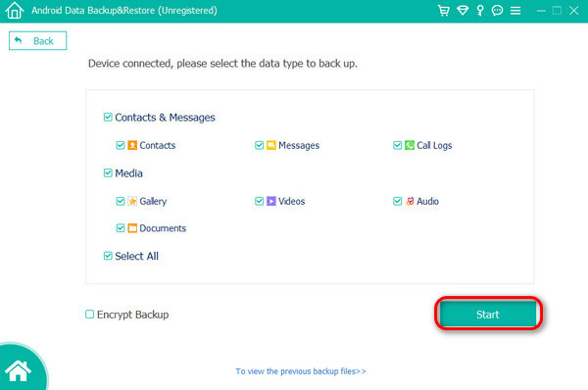Click the Select All label text
Screen dimensions: 588x390
pyautogui.click(x=137, y=256)
